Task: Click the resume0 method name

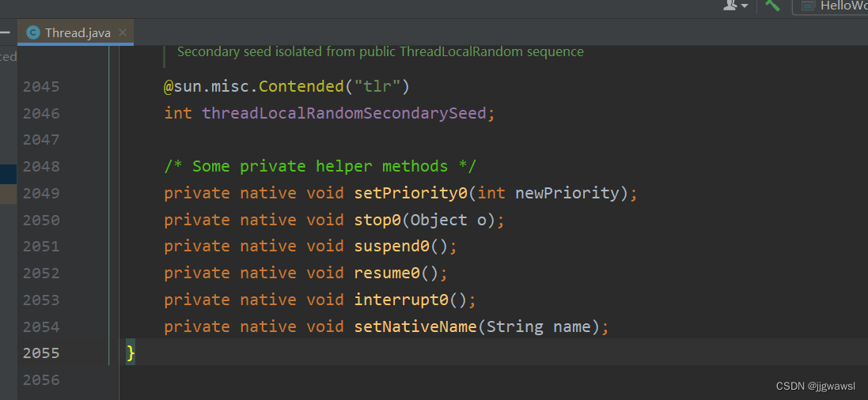Action: point(387,274)
